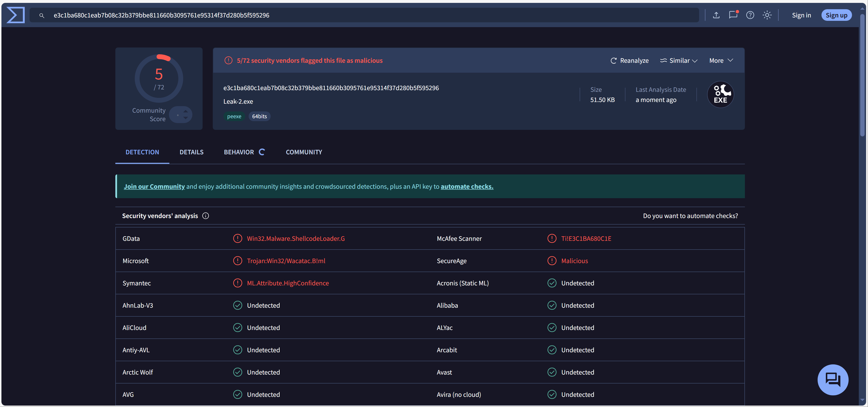Viewport: 868px width, 407px height.
Task: Upvote the community score arrow
Action: [186, 111]
